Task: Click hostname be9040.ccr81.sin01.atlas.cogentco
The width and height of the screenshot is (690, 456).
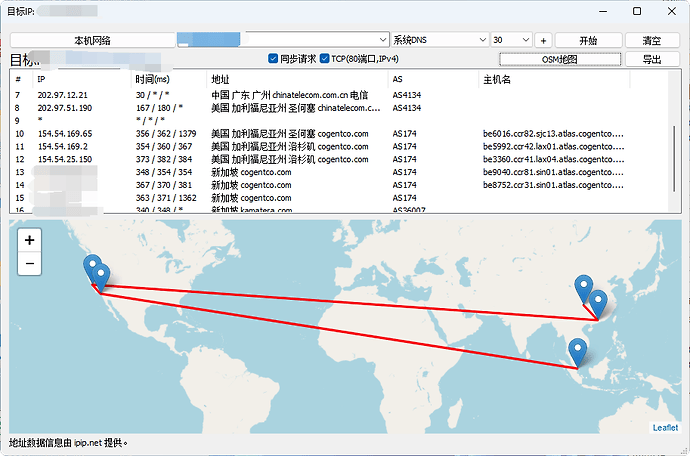Action: (553, 172)
